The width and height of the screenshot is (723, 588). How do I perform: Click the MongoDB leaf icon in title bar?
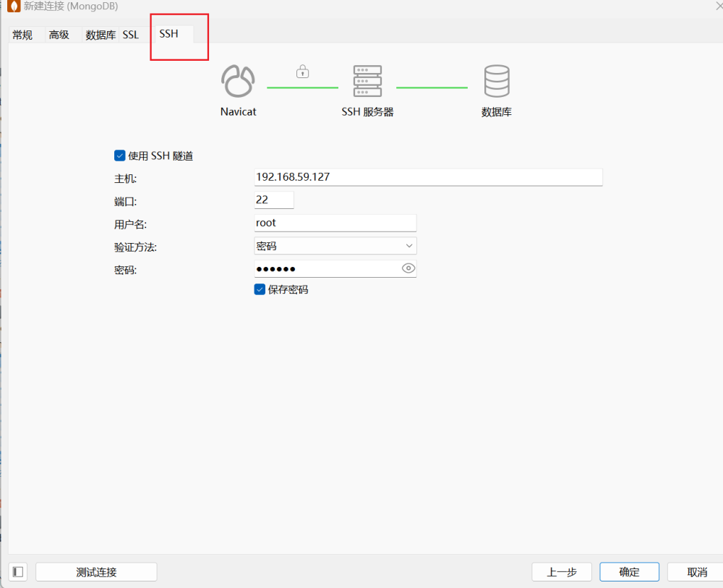[x=13, y=7]
